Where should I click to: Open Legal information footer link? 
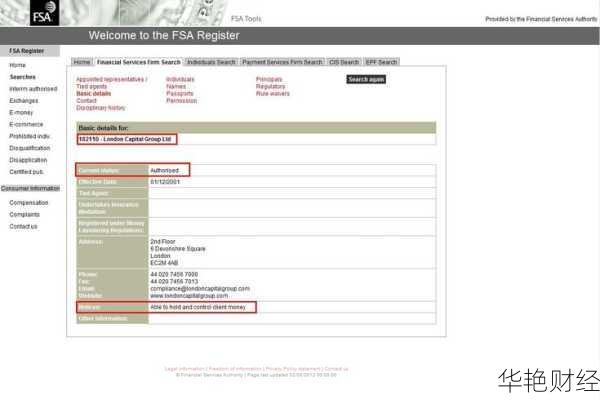coord(184,369)
